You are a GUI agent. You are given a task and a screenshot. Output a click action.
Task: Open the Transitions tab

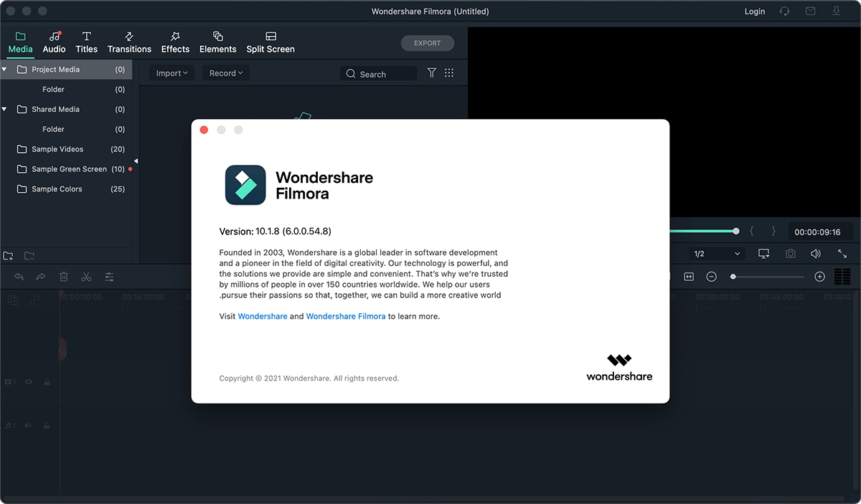click(129, 43)
